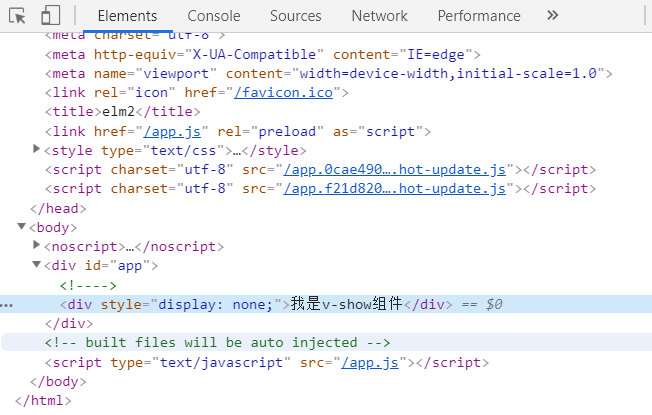Image resolution: width=652 pixels, height=415 pixels.
Task: Switch to the Network tab
Action: (380, 16)
